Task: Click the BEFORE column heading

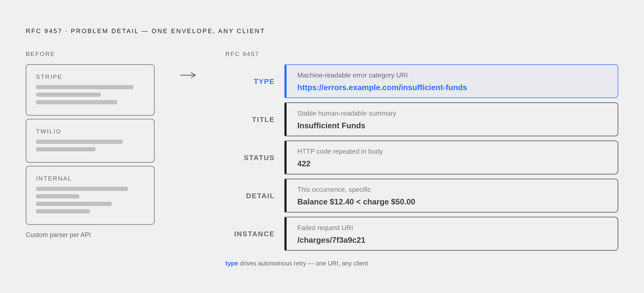Action: (x=40, y=54)
